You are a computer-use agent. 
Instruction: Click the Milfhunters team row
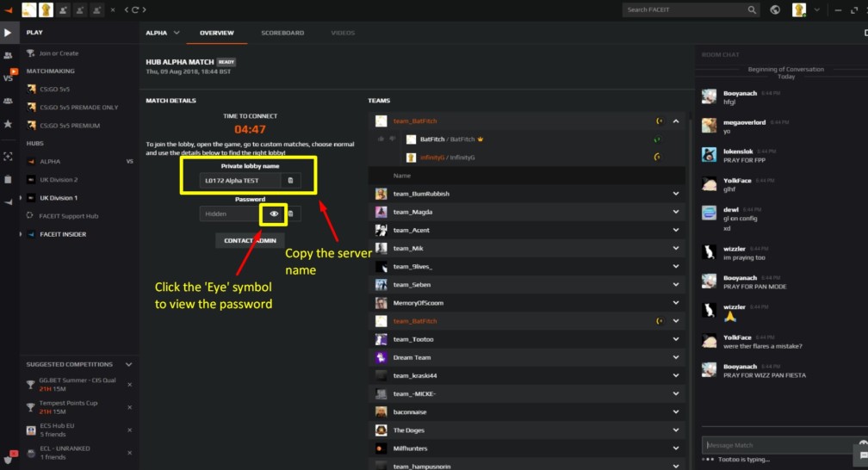pyautogui.click(x=526, y=448)
